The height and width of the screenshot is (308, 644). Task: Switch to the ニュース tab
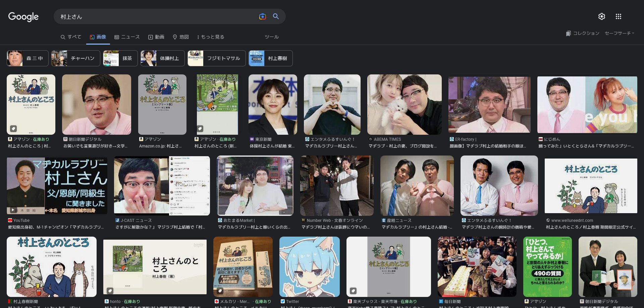(x=127, y=37)
